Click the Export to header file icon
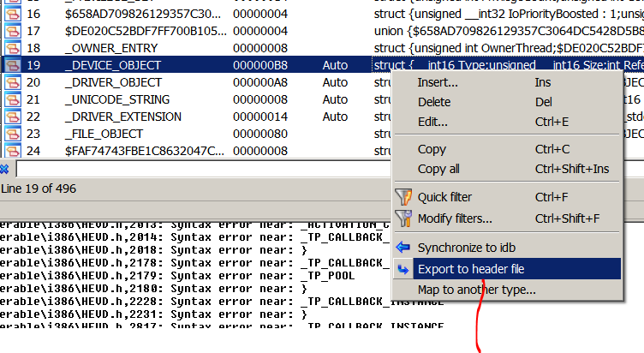The image size is (644, 353). point(402,269)
